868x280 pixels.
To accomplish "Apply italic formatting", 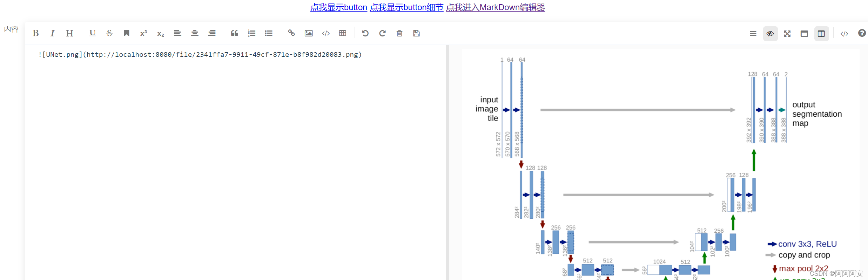I will click(x=52, y=33).
